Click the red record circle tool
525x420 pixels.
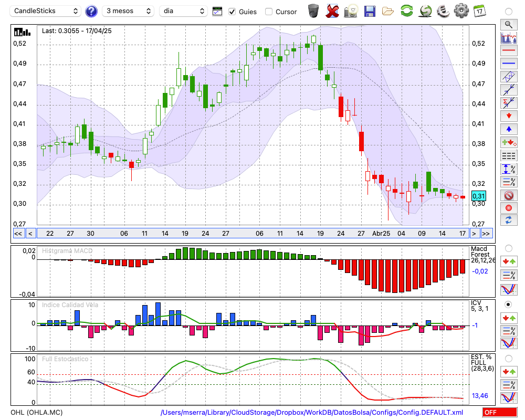[509, 208]
